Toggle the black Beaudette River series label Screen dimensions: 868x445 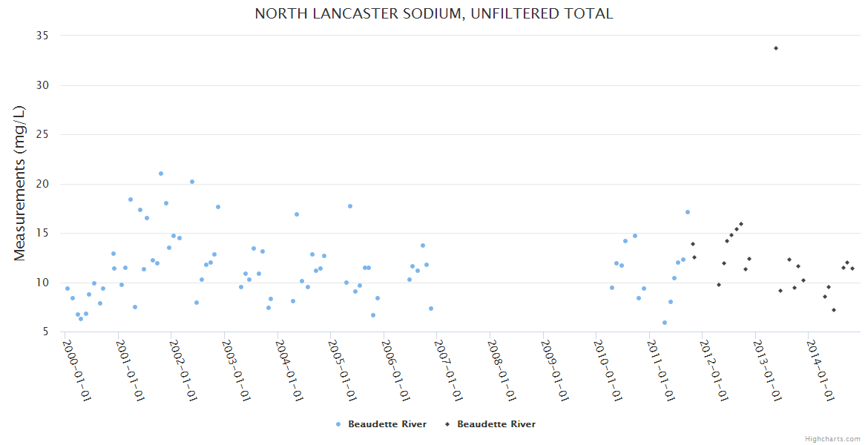point(496,424)
